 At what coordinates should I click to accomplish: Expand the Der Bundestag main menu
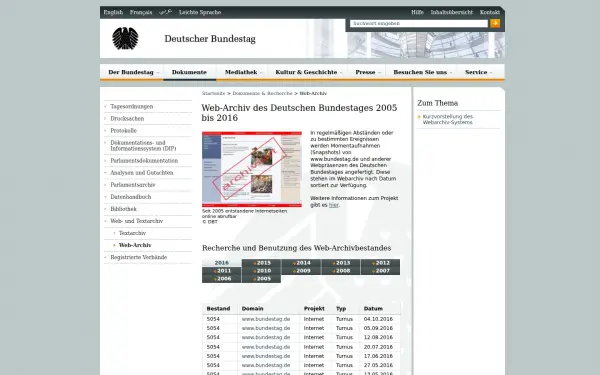132,72
